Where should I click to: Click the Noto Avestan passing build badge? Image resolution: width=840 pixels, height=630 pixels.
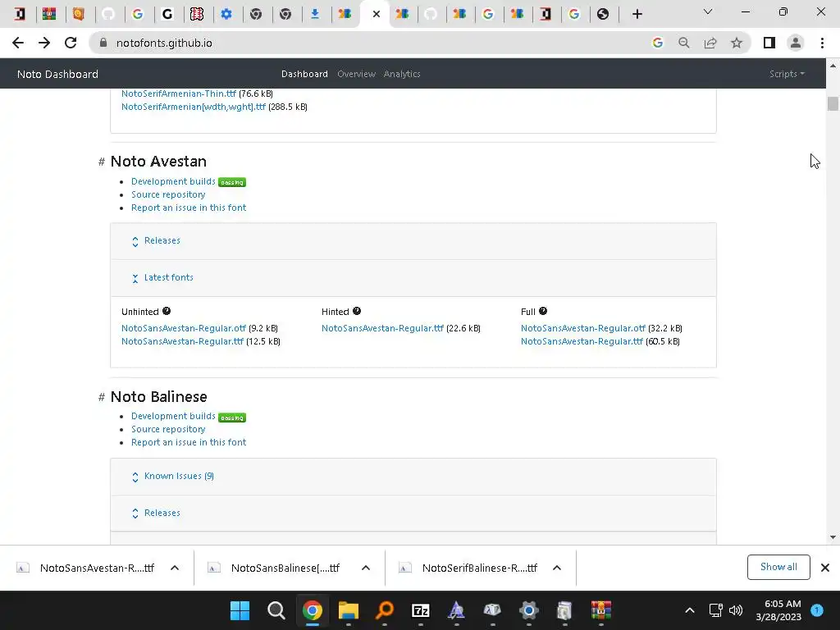click(x=232, y=182)
